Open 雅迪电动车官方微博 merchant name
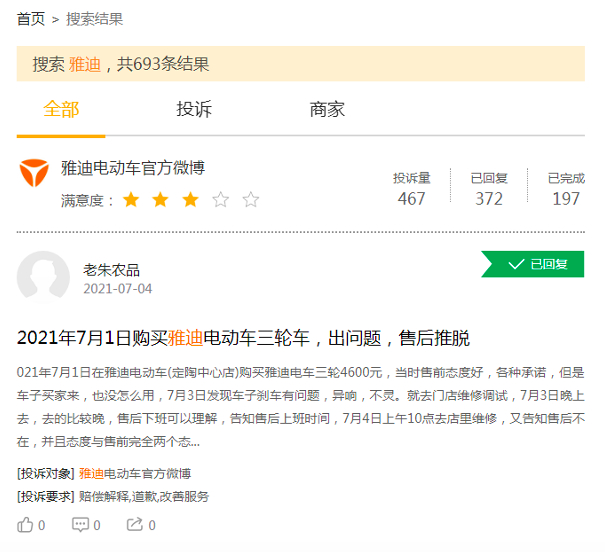The height and width of the screenshot is (552, 605). coord(133,168)
